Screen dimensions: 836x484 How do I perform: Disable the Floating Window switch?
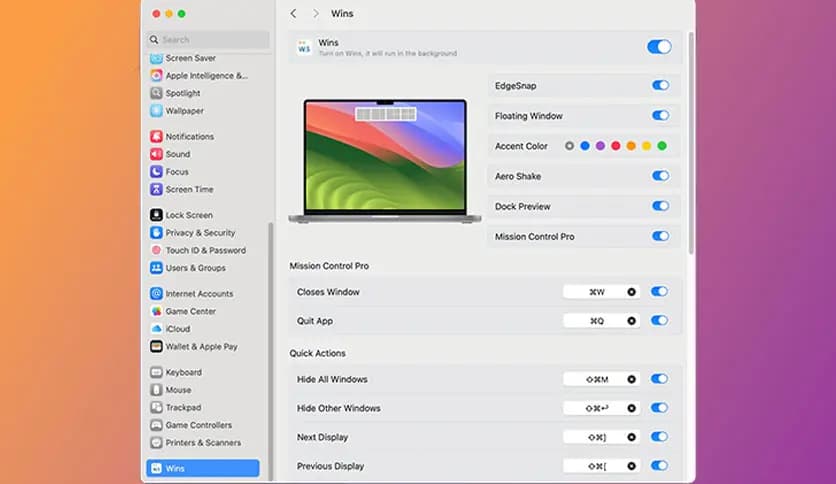click(660, 116)
